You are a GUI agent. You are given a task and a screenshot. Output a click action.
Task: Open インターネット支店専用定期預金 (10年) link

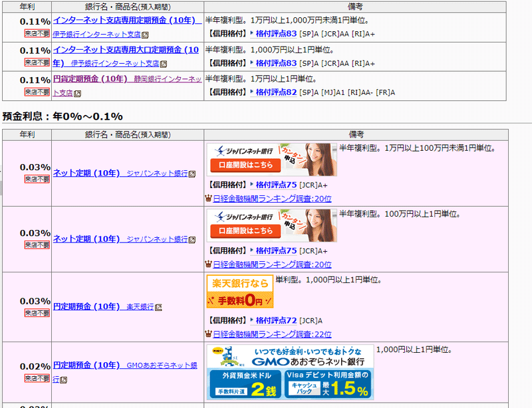[124, 21]
